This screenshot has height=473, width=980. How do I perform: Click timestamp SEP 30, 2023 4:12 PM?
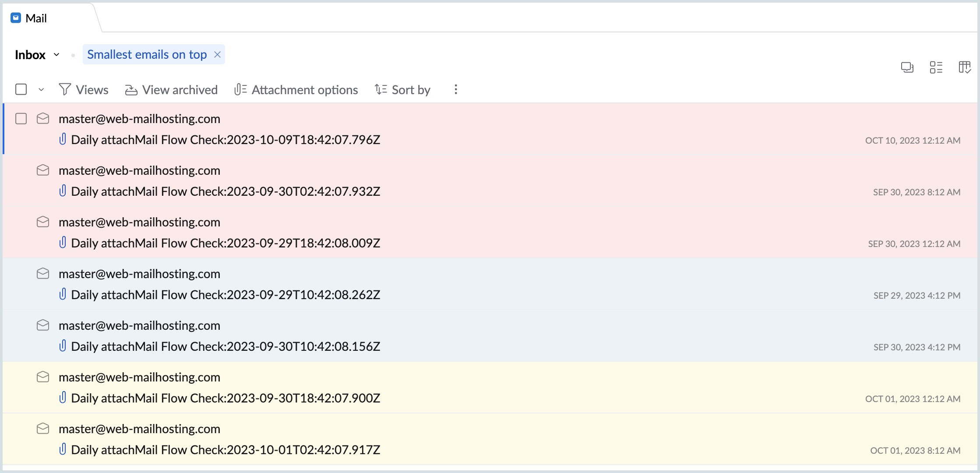tap(917, 347)
